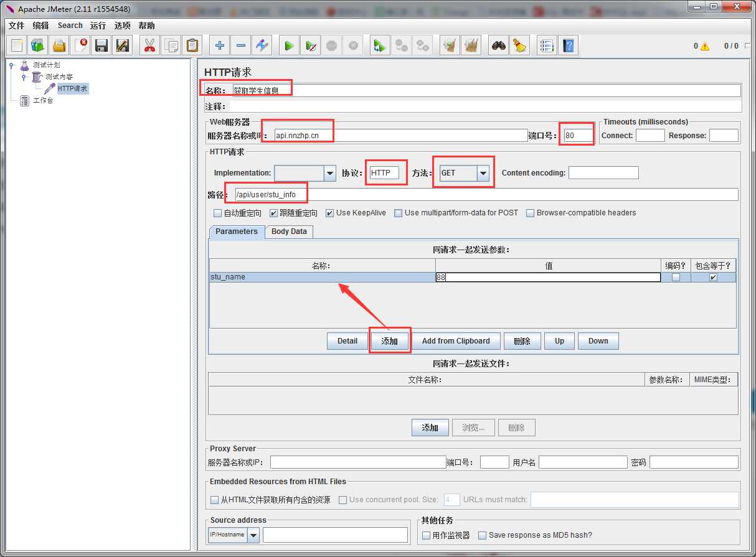This screenshot has width=756, height=557.
Task: Open the 编辑 menu
Action: (40, 26)
